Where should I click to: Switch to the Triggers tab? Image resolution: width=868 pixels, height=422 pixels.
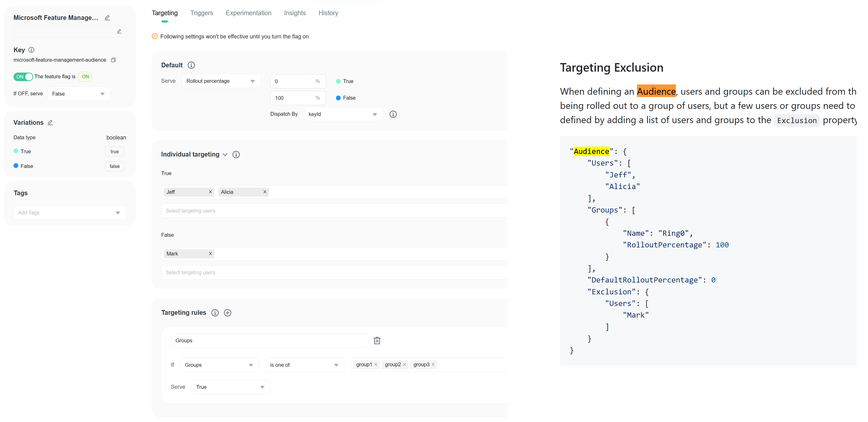click(202, 13)
